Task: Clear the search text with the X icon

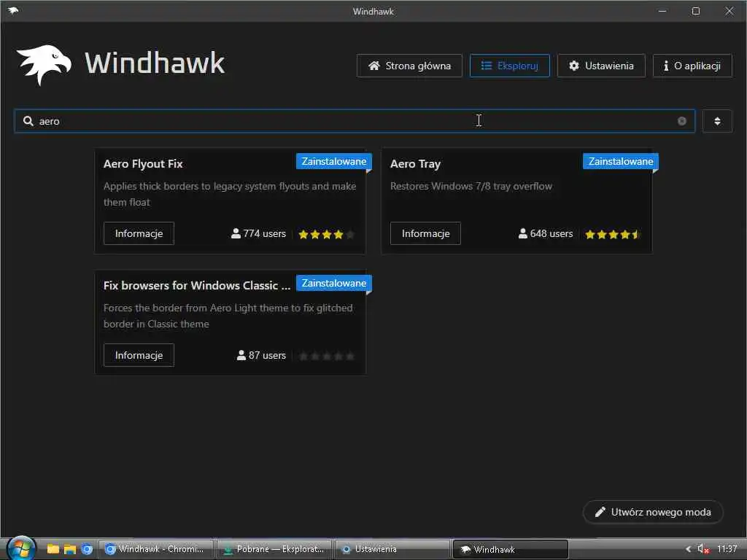Action: (682, 121)
